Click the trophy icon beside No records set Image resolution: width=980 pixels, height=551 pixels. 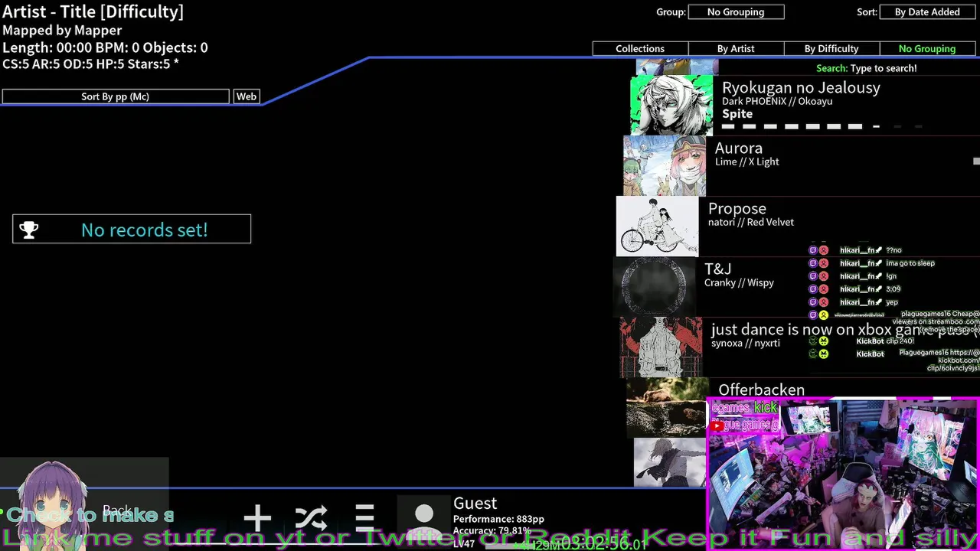pyautogui.click(x=29, y=230)
